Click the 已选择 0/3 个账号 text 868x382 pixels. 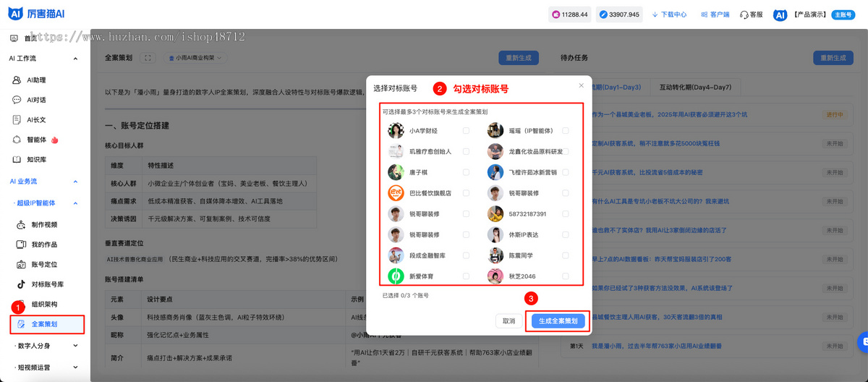[x=405, y=295]
